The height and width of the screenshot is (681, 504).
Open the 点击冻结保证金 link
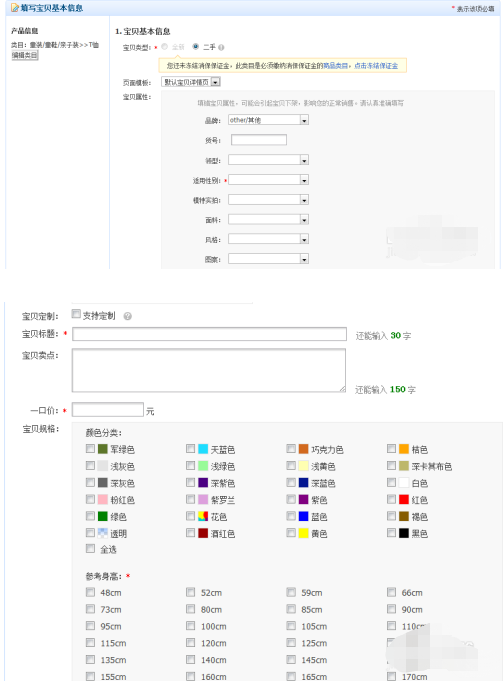pos(376,66)
